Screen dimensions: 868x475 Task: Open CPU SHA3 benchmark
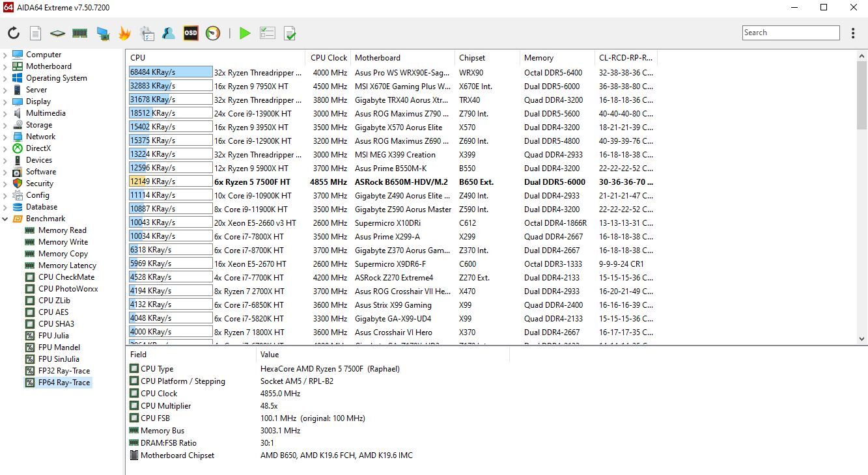56,324
